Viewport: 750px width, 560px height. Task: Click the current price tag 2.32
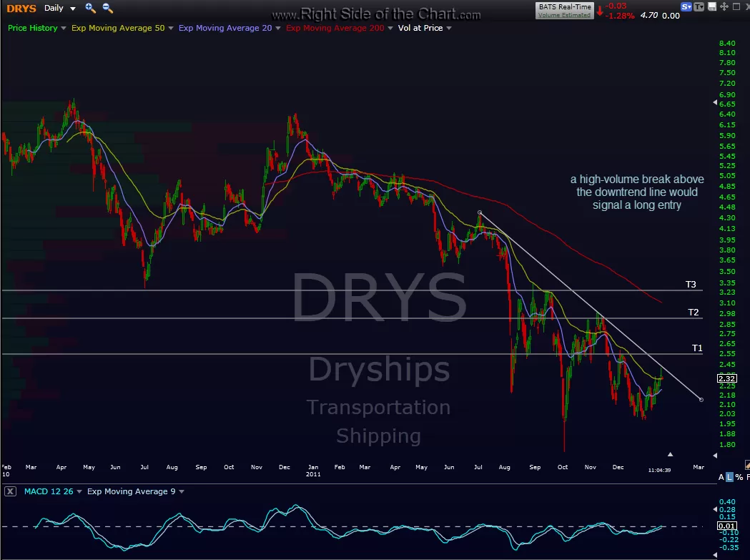[727, 378]
